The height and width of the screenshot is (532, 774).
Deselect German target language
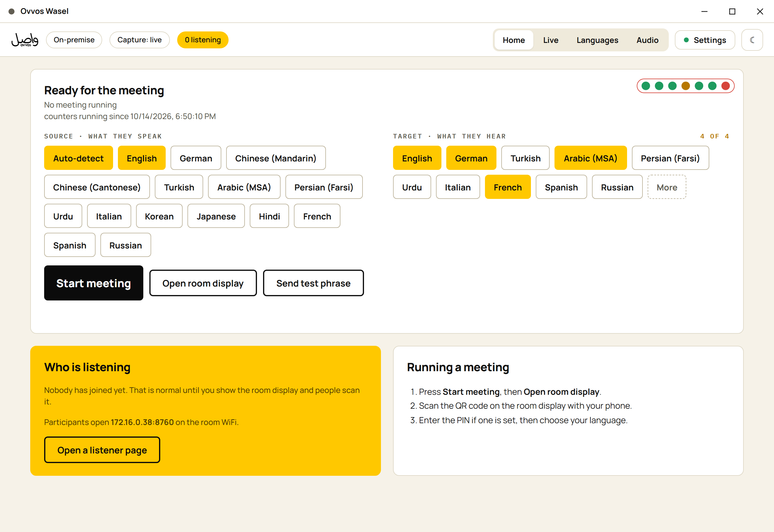(x=471, y=158)
